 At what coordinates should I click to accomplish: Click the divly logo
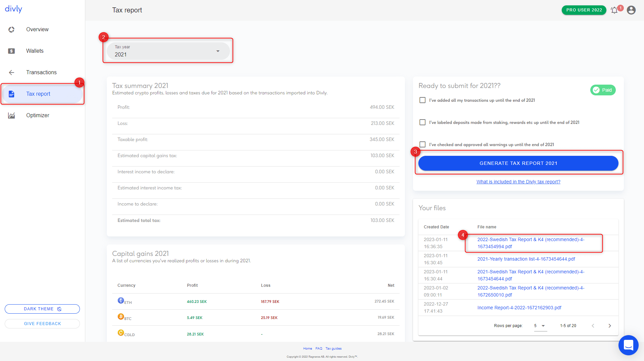coord(13,9)
